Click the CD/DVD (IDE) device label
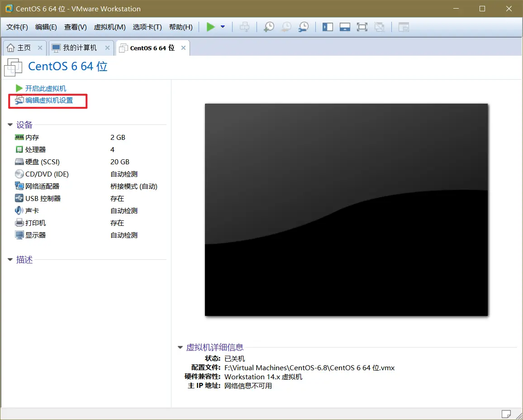The height and width of the screenshot is (420, 523). 47,174
